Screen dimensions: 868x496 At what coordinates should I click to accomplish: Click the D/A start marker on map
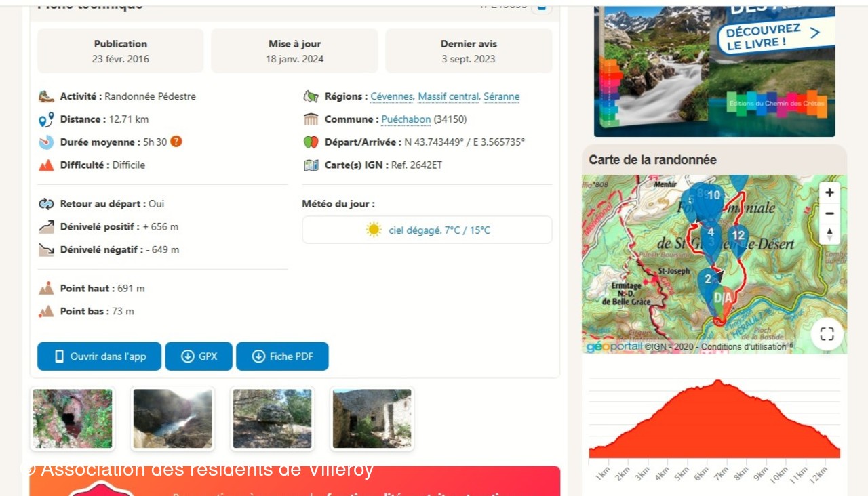pyautogui.click(x=723, y=299)
